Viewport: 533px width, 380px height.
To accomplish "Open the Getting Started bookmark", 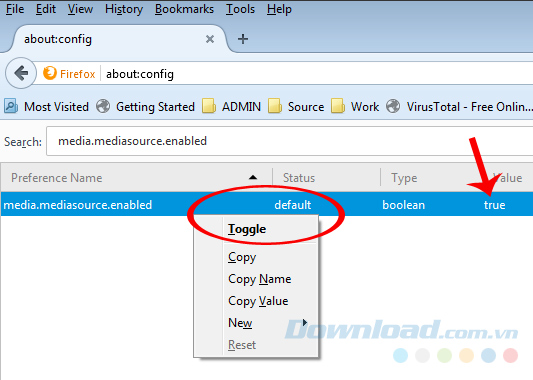I will pyautogui.click(x=145, y=107).
